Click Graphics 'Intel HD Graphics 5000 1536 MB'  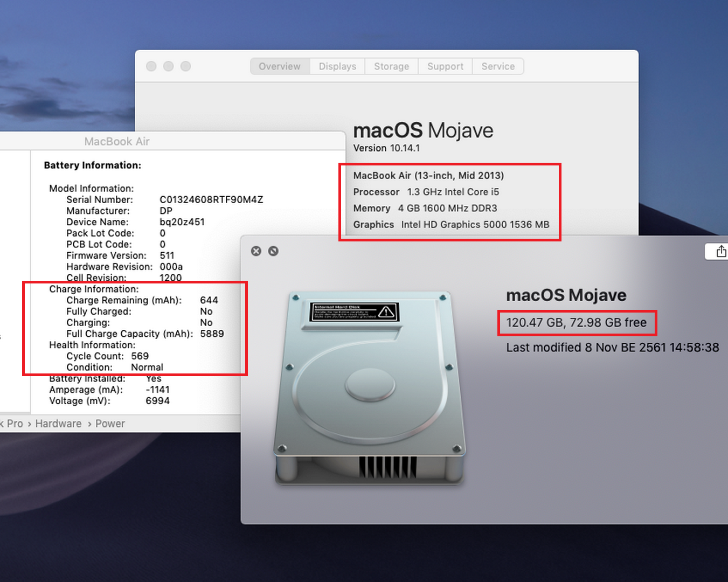(475, 225)
